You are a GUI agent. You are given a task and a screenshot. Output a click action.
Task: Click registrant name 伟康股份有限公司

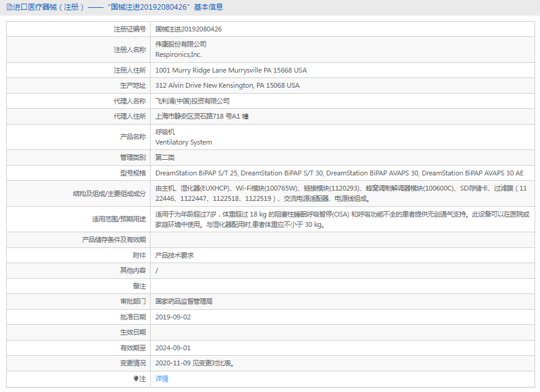181,44
